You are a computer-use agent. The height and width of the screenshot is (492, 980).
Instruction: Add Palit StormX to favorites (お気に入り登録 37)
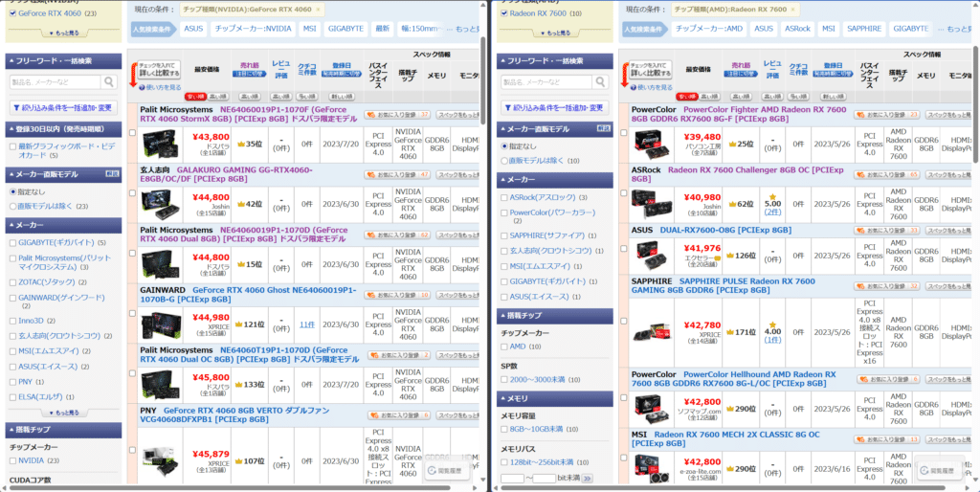(397, 115)
